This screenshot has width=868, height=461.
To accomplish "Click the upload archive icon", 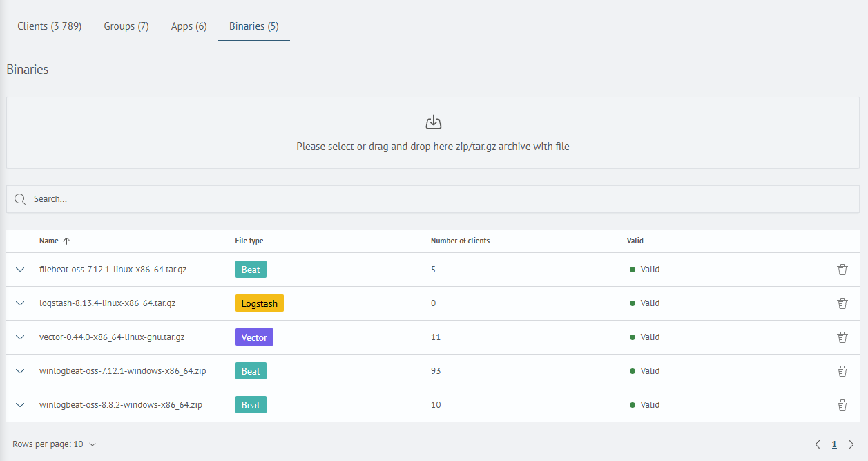I will click(x=433, y=123).
